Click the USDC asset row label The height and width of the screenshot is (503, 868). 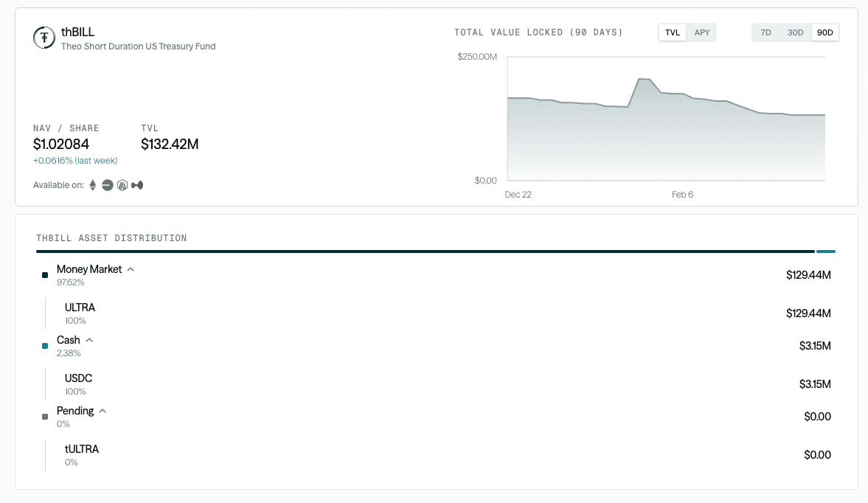click(x=78, y=378)
